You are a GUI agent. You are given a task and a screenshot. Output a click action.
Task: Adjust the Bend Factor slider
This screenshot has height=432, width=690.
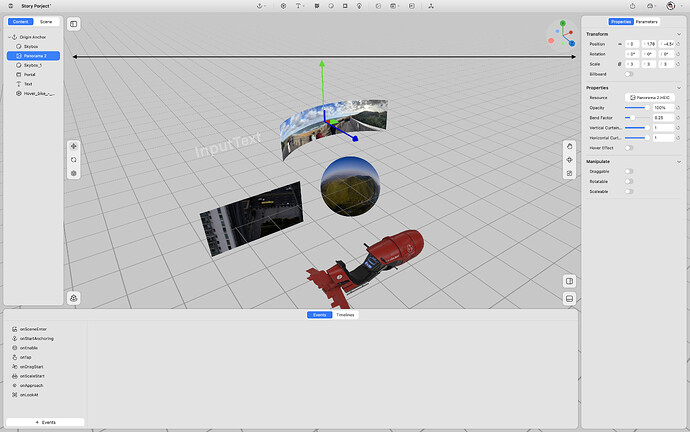632,117
